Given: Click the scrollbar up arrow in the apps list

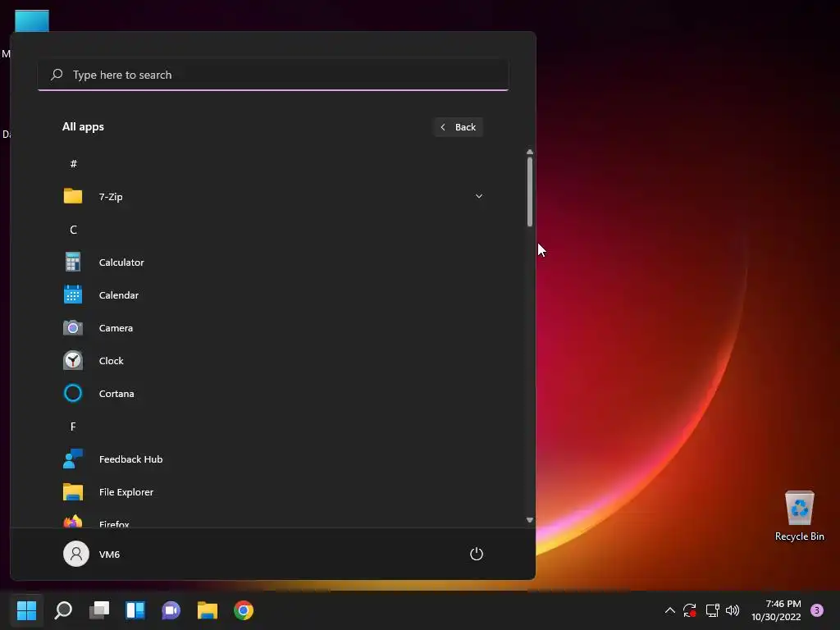Looking at the screenshot, I should [530, 152].
